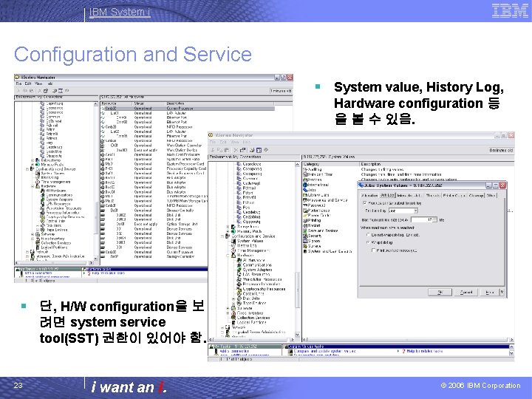Select the Do not wrap job log radio button
Image resolution: width=532 pixels, height=399 pixels.
pos(368,235)
